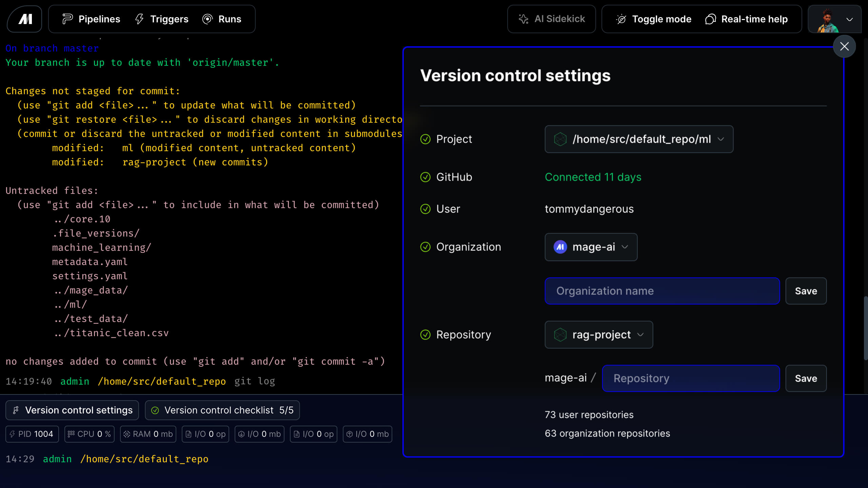Click the mage-ai organization logo icon
The height and width of the screenshot is (488, 868).
click(560, 247)
